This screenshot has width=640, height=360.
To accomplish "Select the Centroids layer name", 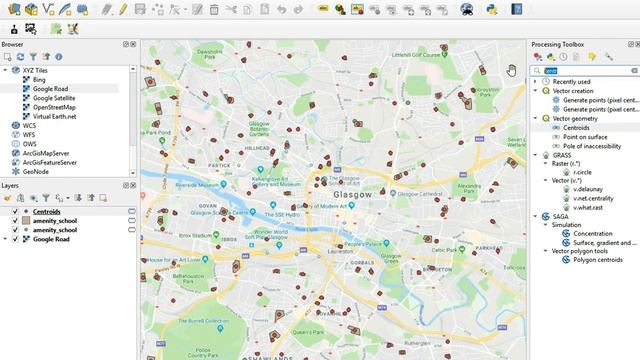I will pos(47,211).
